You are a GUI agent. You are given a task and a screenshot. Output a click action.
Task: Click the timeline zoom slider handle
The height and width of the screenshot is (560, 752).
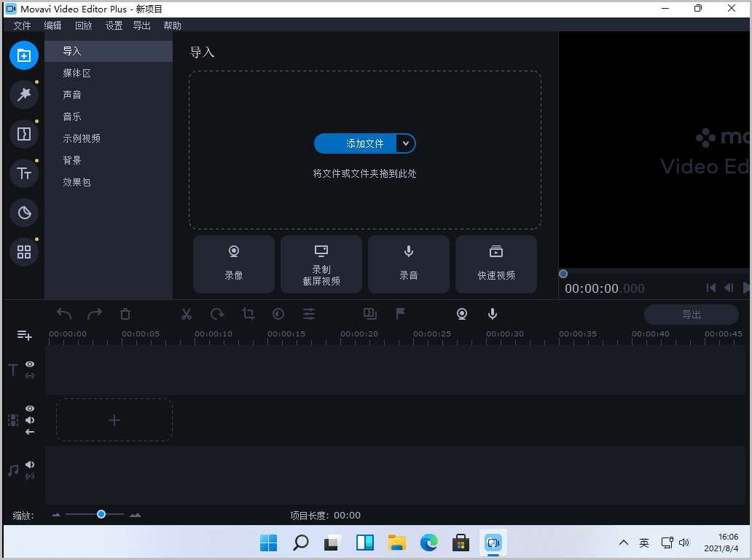click(x=101, y=514)
